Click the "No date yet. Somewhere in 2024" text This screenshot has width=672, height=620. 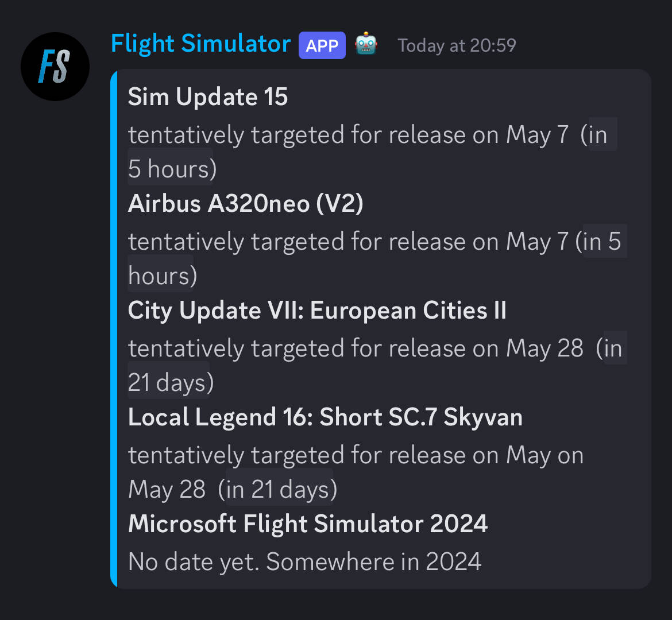point(304,562)
